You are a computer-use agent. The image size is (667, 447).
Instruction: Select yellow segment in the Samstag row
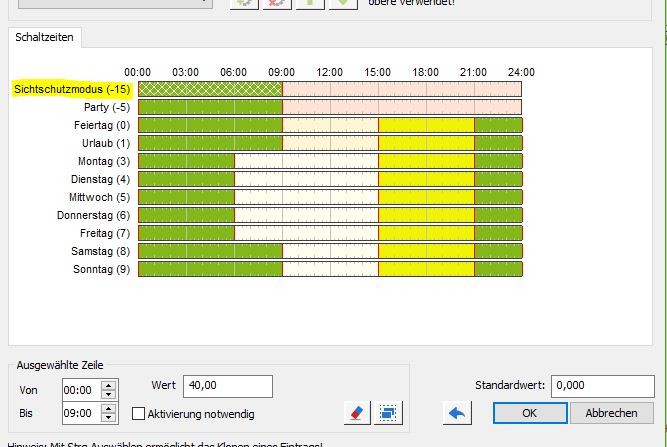(x=427, y=251)
